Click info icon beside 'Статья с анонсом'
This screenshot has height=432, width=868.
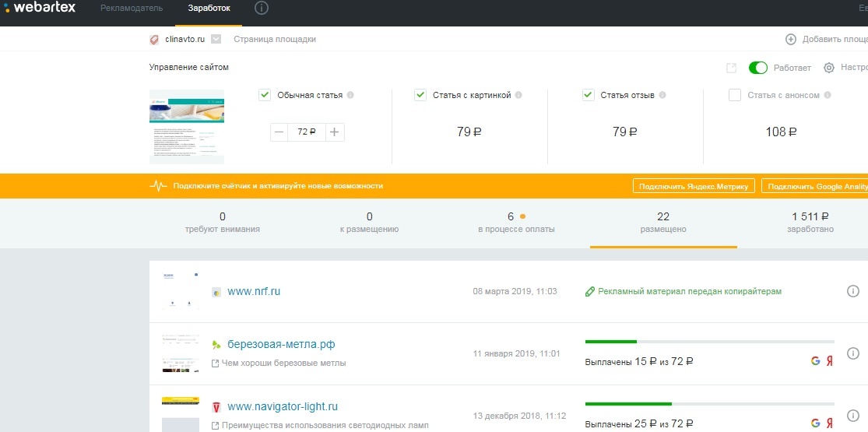point(827,95)
